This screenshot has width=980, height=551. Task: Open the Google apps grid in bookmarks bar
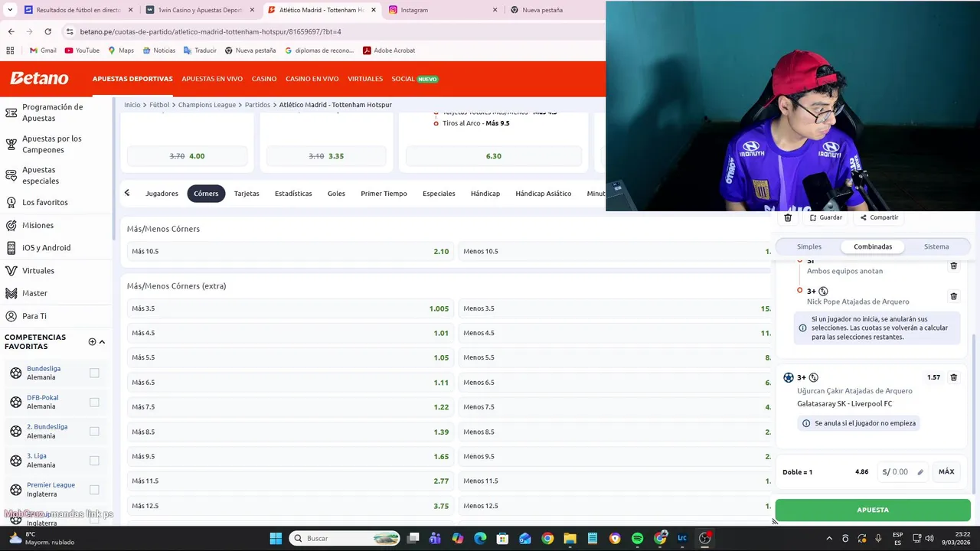(x=10, y=51)
